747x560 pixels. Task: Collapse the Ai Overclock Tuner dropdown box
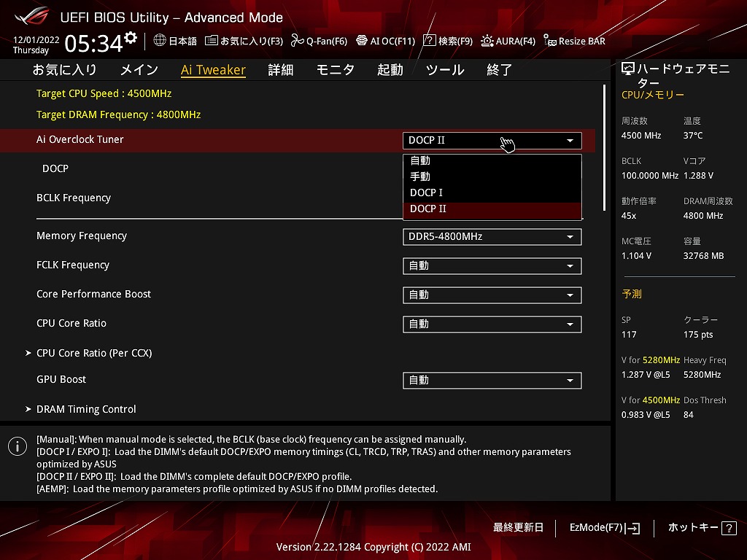tap(492, 141)
